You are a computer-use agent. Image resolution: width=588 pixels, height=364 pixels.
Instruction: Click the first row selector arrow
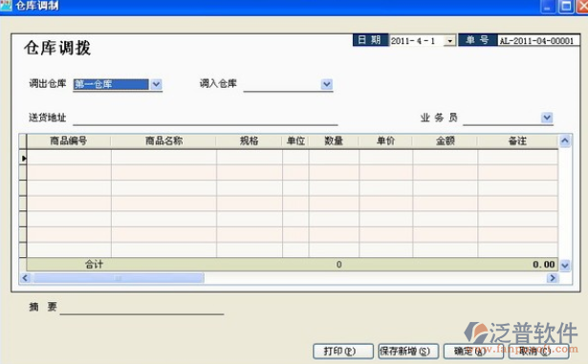pos(23,159)
